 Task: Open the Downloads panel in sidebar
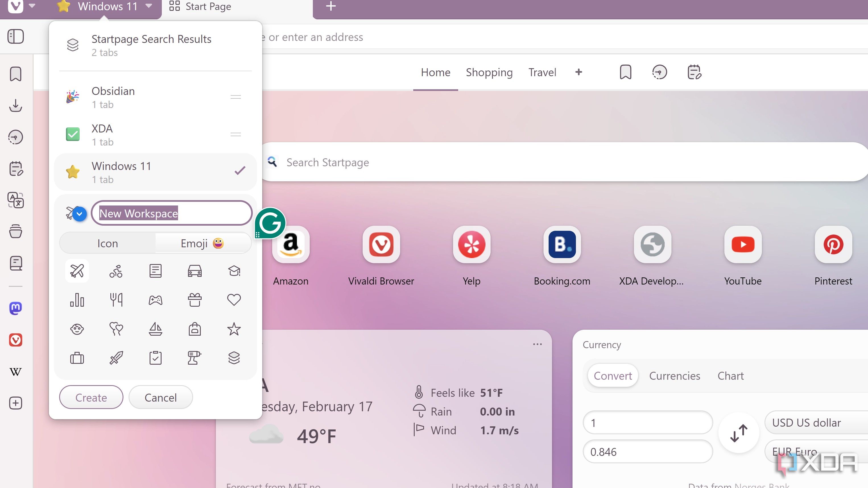point(15,105)
